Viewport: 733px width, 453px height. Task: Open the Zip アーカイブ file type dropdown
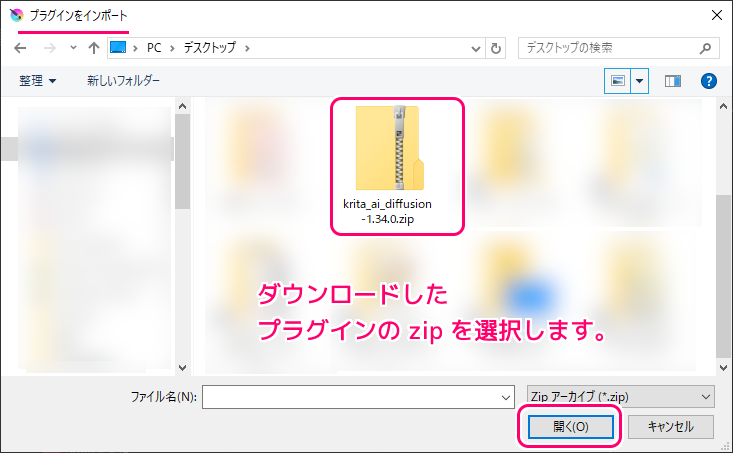[620, 397]
